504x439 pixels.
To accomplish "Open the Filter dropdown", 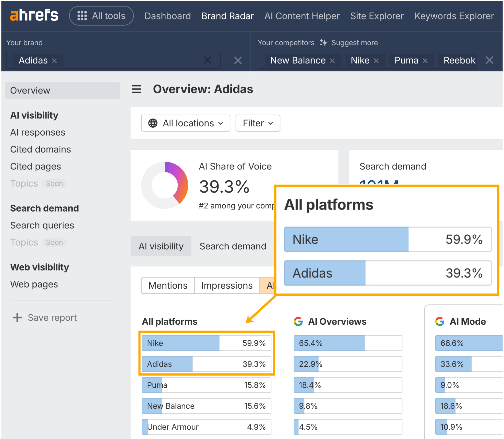I will coord(258,123).
